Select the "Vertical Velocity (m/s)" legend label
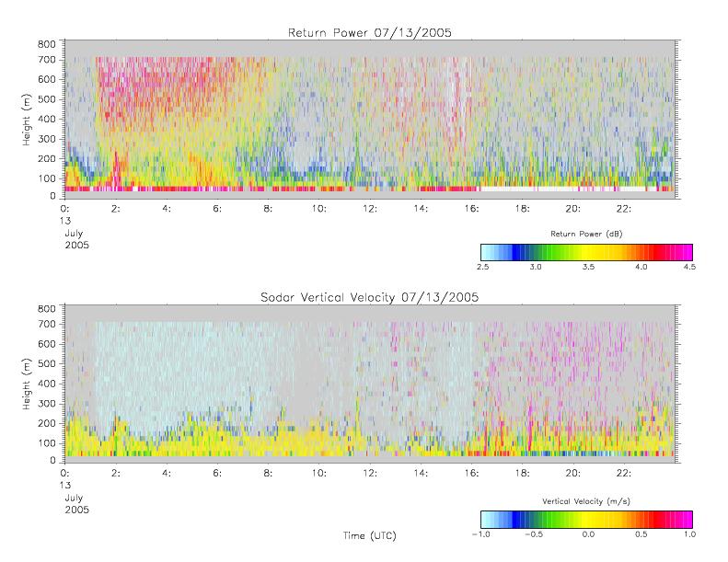Screen dimensions: 728x562 586,501
